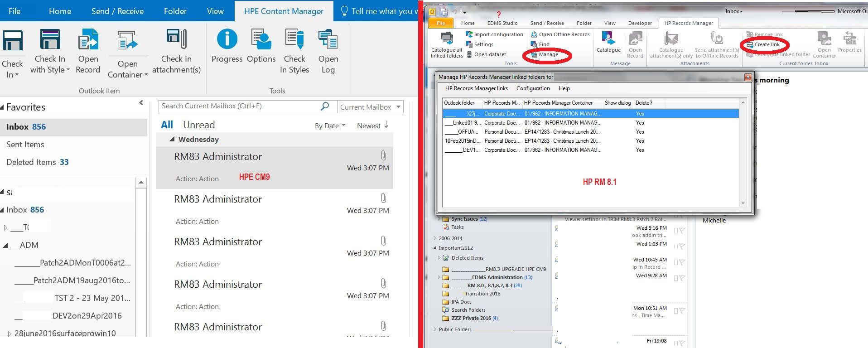The width and height of the screenshot is (868, 348).
Task: Click Check In attachment(s) icon
Action: click(x=176, y=39)
